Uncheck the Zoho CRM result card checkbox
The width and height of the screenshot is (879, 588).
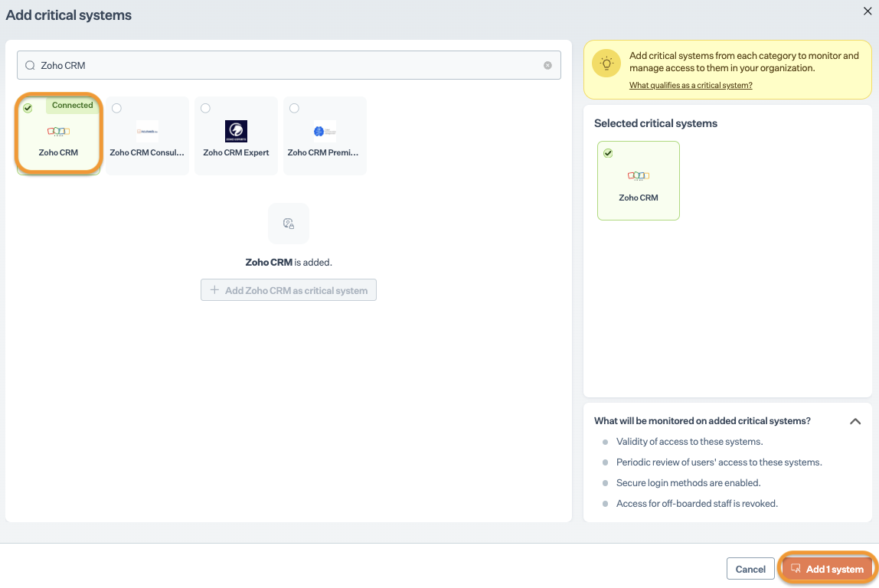point(28,108)
